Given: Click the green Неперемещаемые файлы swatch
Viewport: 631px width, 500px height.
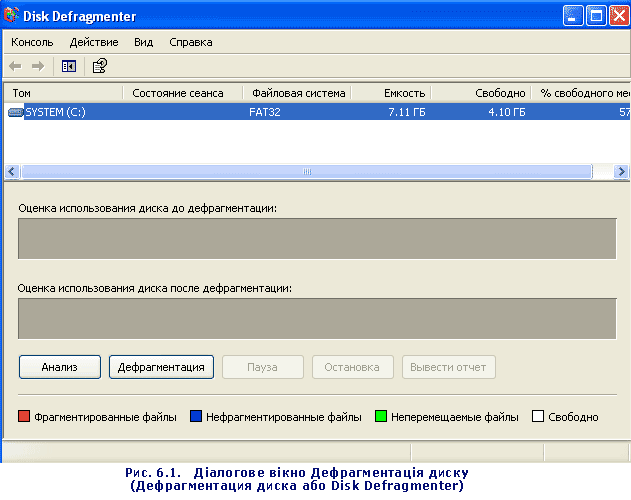Looking at the screenshot, I should pos(381,416).
